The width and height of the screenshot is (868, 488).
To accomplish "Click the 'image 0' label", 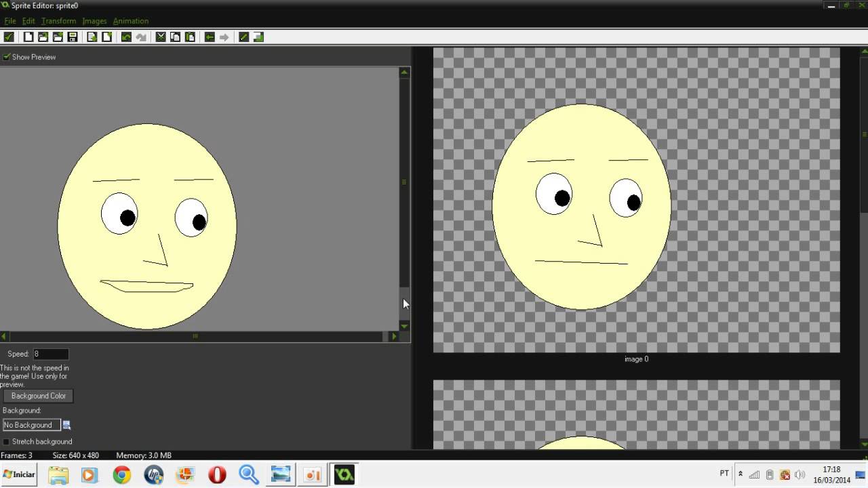I will (636, 359).
